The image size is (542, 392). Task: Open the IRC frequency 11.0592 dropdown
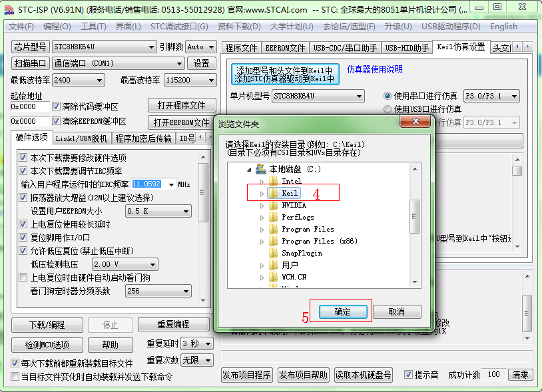171,184
